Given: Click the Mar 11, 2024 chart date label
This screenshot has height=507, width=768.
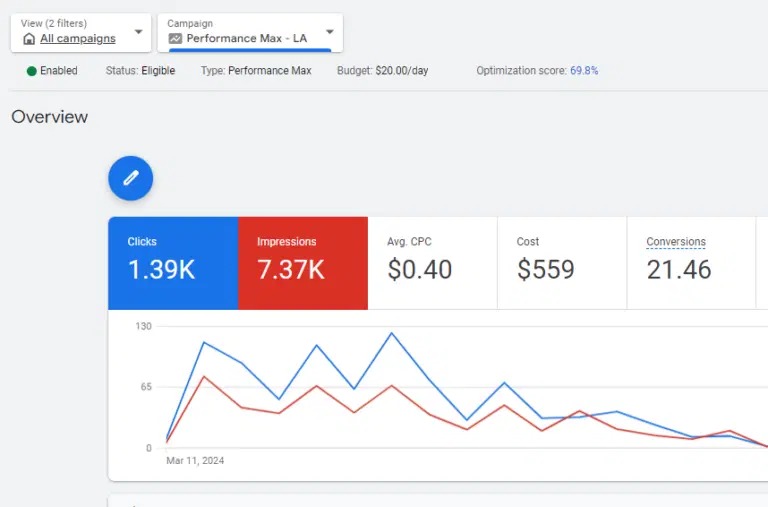Looking at the screenshot, I should coord(195,461).
